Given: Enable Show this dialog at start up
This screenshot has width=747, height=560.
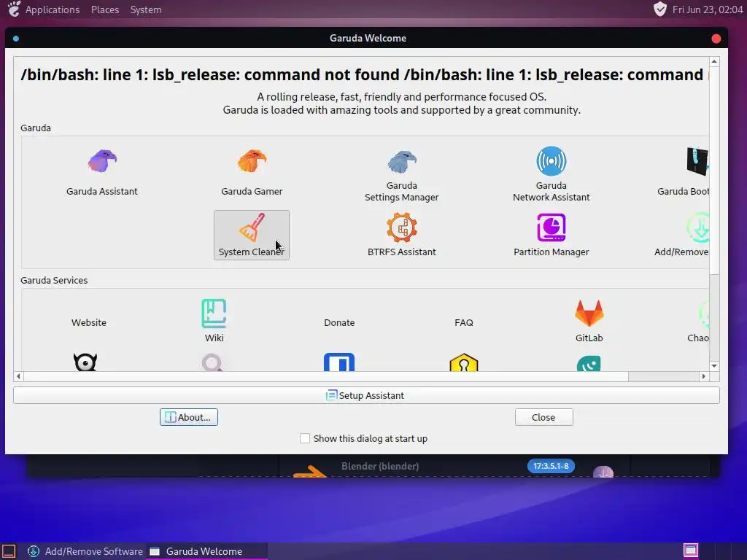Looking at the screenshot, I should pyautogui.click(x=305, y=438).
